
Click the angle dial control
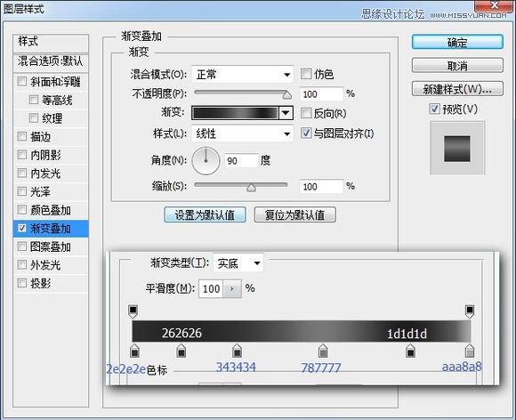click(x=206, y=161)
